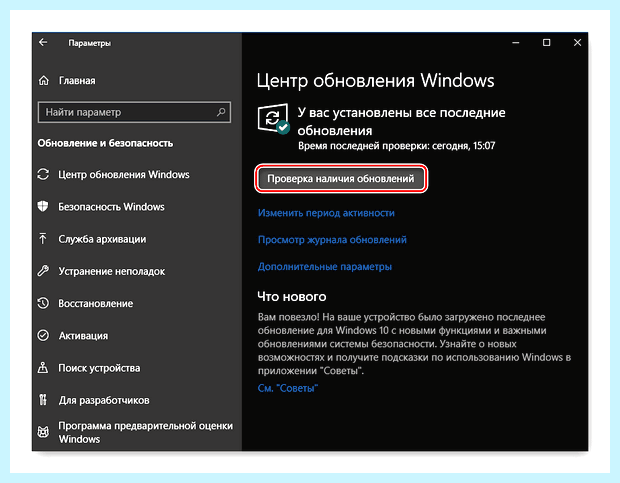Open Программа предварительной оценки Windows

pyautogui.click(x=146, y=432)
